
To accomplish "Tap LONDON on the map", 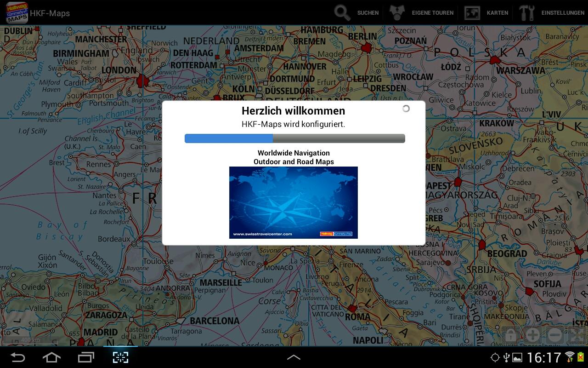I will pyautogui.click(x=119, y=70).
